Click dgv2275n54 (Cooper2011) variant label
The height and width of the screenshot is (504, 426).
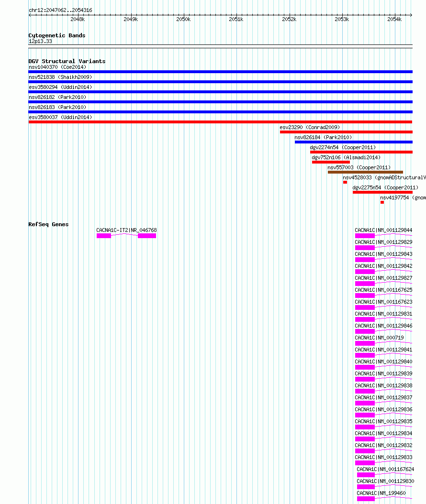385,187
